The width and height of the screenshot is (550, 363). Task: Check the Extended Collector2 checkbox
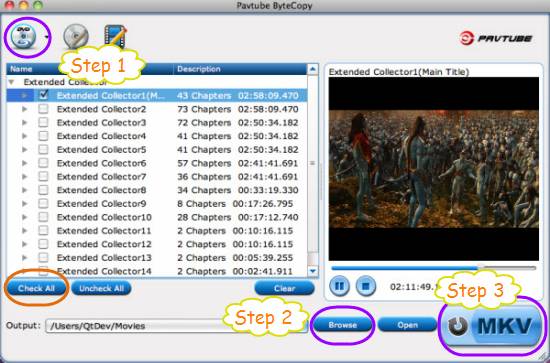click(43, 109)
